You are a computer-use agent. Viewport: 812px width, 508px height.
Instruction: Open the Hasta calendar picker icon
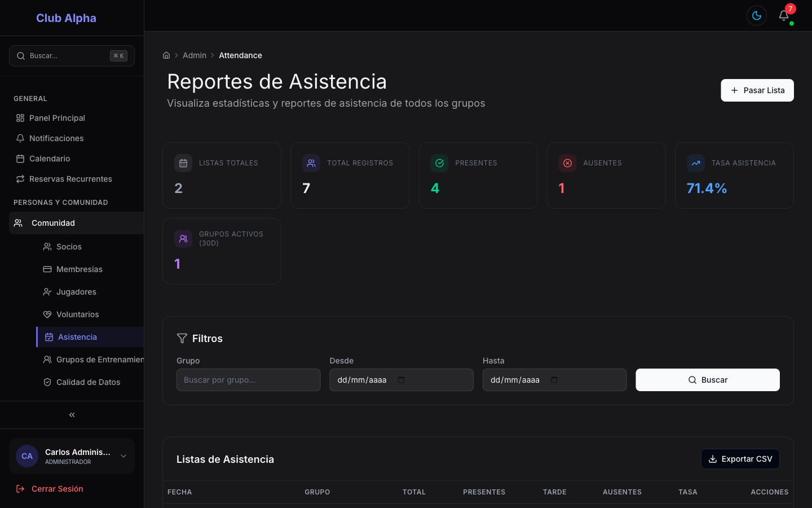click(x=554, y=380)
